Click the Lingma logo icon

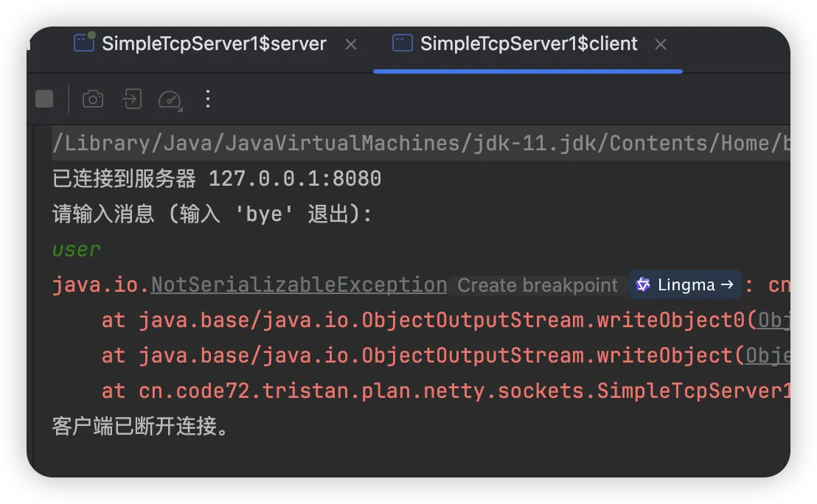point(643,285)
